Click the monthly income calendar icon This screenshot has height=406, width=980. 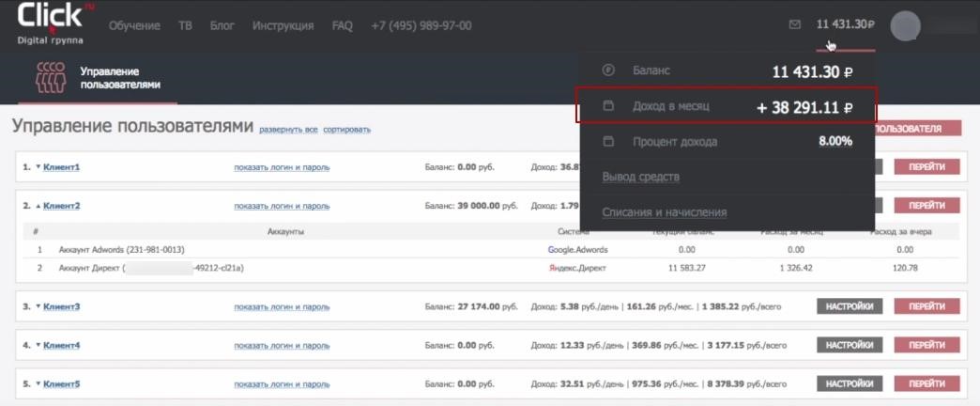(607, 106)
